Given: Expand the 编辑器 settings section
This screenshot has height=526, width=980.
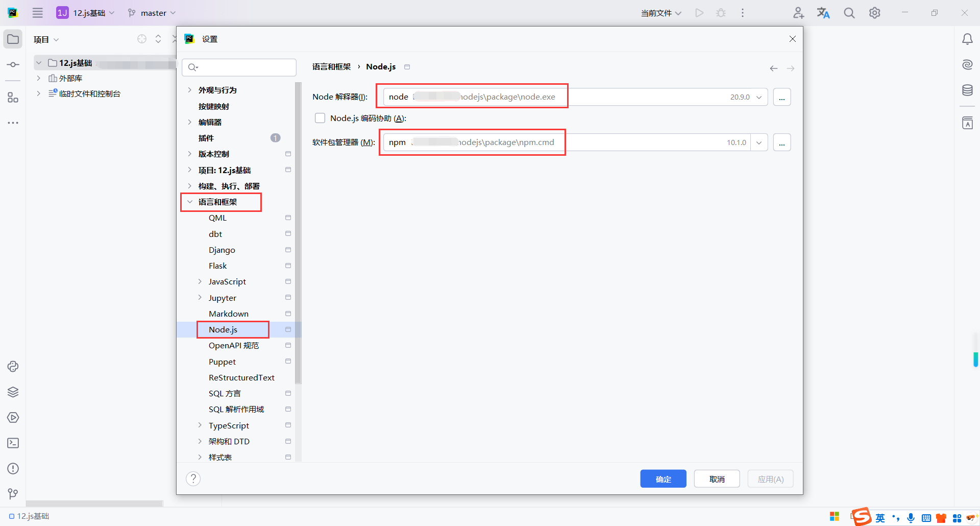Looking at the screenshot, I should [190, 122].
